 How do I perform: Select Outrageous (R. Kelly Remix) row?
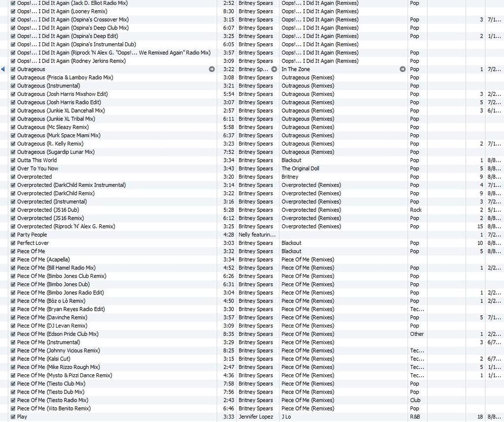pyautogui.click(x=50, y=144)
